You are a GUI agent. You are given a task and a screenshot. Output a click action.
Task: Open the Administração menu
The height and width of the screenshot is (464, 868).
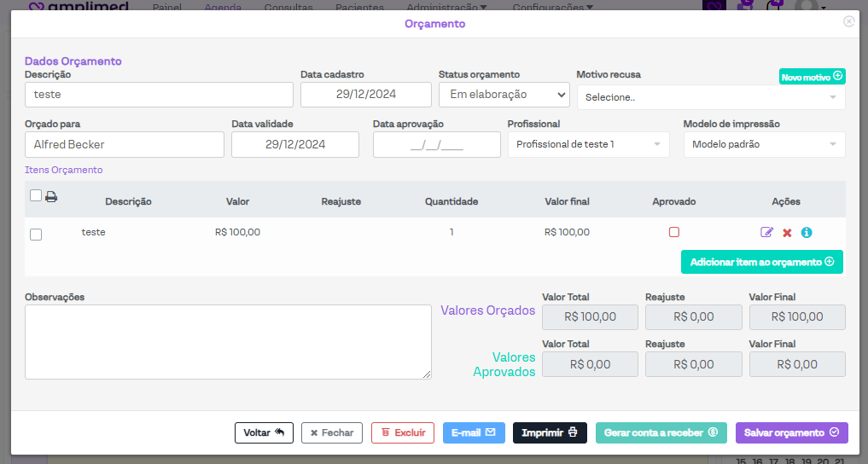[x=447, y=7]
